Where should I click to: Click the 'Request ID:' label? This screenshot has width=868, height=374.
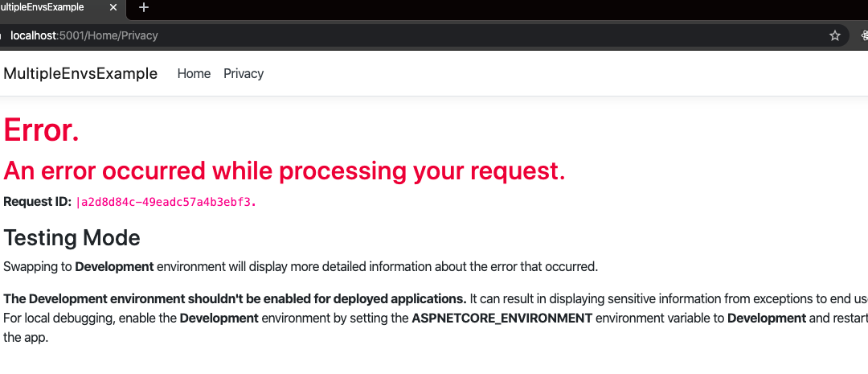coord(37,201)
